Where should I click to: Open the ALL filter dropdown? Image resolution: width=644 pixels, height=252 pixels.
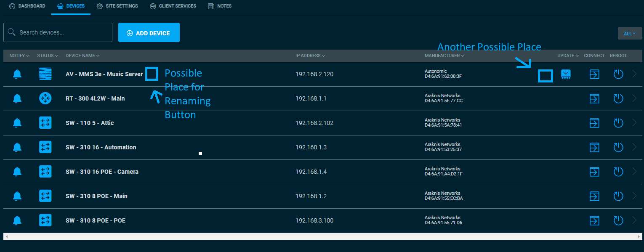tap(630, 33)
